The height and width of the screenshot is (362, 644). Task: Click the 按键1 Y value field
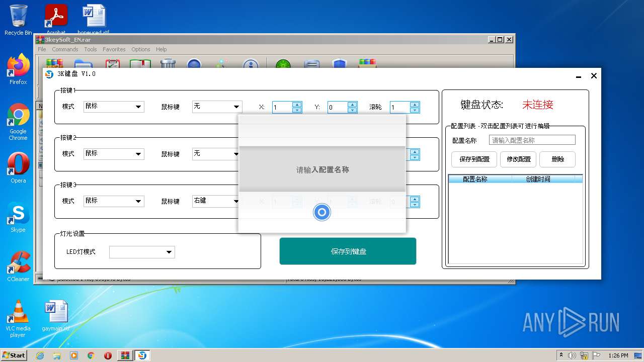[x=338, y=107]
